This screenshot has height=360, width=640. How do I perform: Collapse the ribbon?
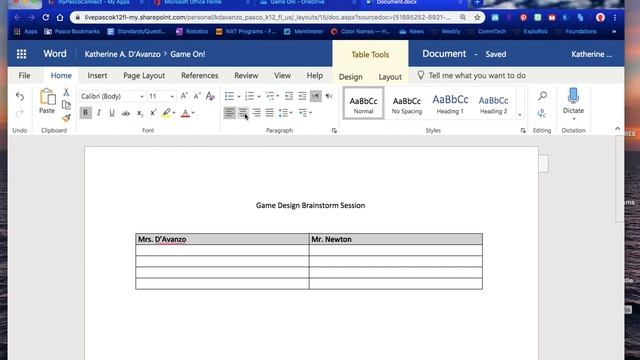[617, 129]
